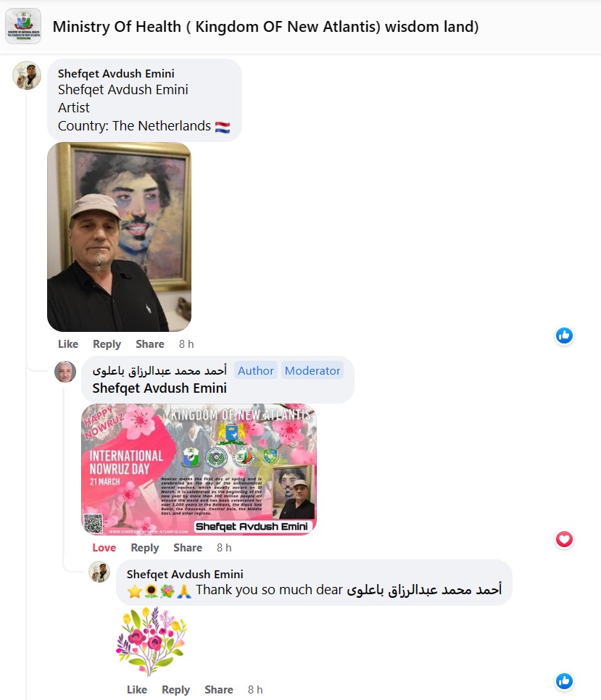This screenshot has width=601, height=700.
Task: Open the International Nowruz Day banner image
Action: 199,469
